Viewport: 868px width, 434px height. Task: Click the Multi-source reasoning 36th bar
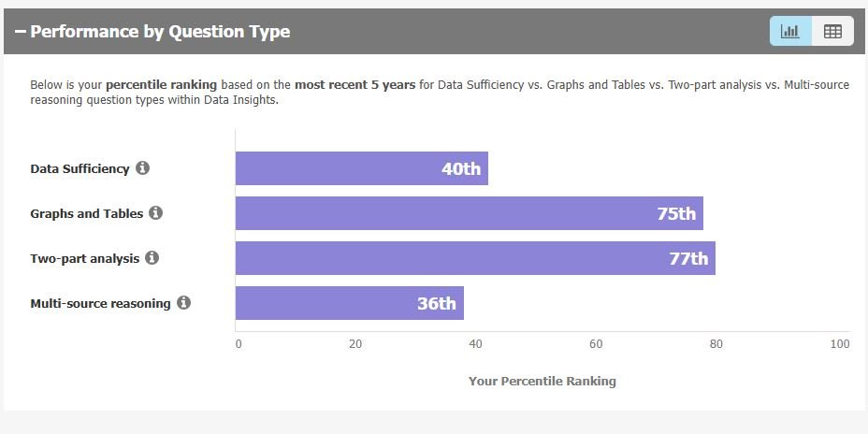pos(349,303)
